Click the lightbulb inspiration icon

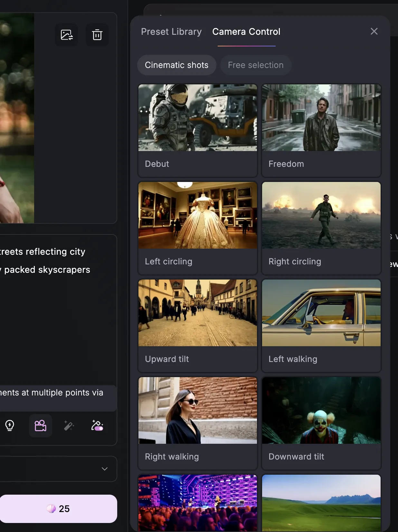[10, 426]
